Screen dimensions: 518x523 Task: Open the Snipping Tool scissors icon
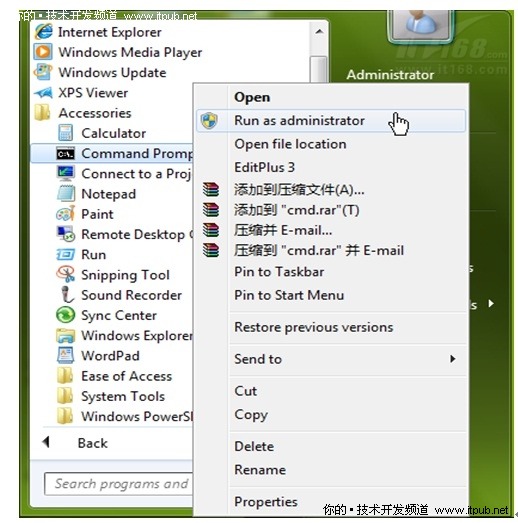coord(65,274)
